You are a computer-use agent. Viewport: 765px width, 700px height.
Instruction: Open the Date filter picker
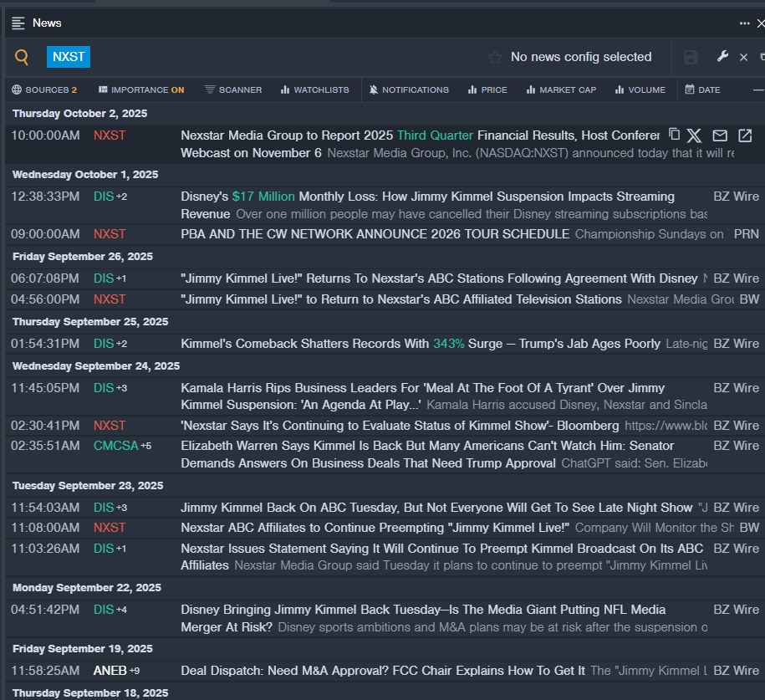[701, 89]
